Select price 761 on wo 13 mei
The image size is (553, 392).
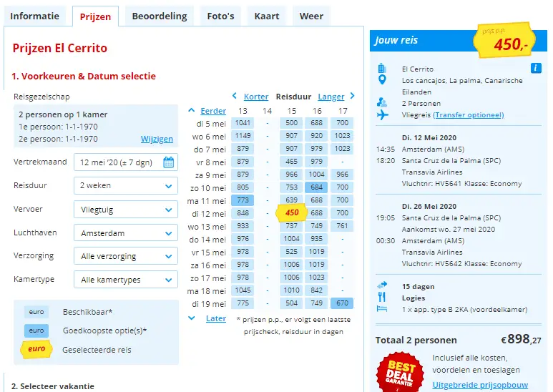pyautogui.click(x=342, y=225)
